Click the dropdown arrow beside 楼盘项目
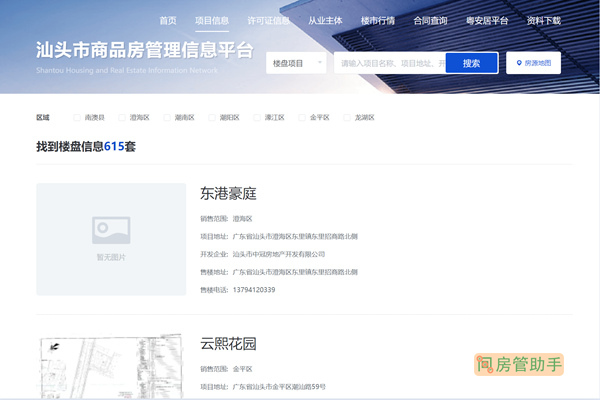Screen dimensions: 600x400 (x=320, y=62)
